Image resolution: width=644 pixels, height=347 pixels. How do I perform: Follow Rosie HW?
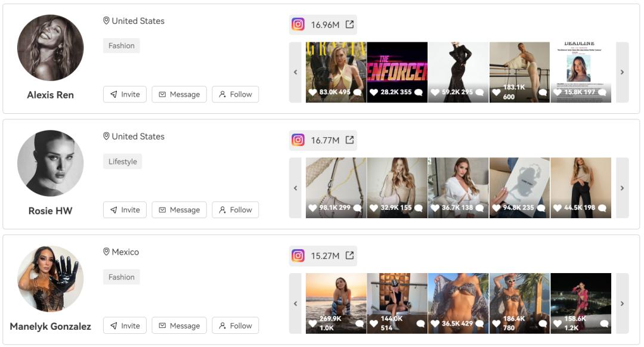pyautogui.click(x=236, y=210)
